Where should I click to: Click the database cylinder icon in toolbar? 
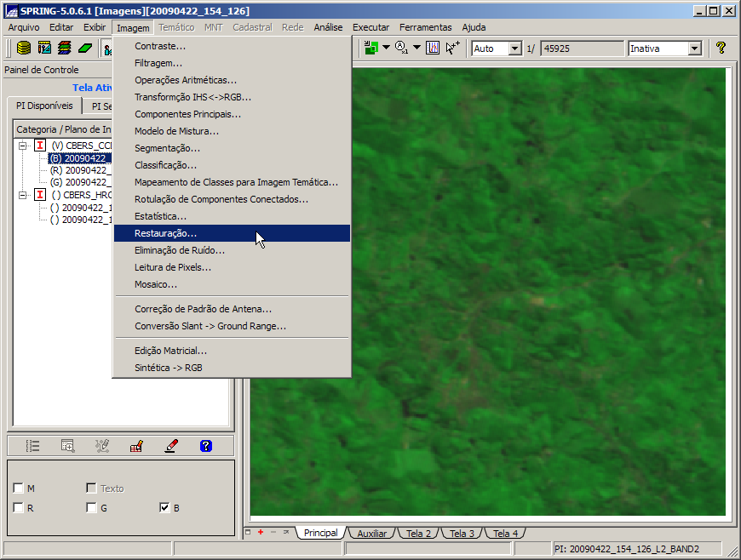(24, 49)
